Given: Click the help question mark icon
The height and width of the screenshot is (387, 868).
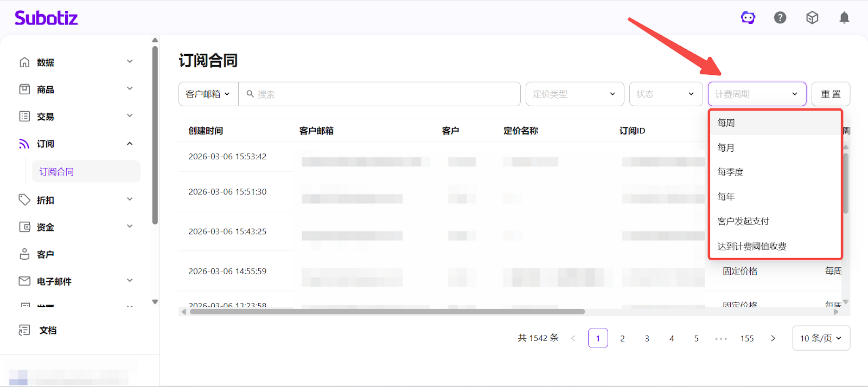Looking at the screenshot, I should point(780,18).
